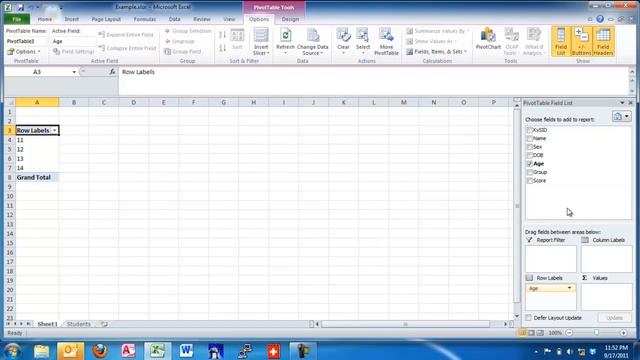The height and width of the screenshot is (360, 640).
Task: Sort descending Z to A
Action: (222, 48)
